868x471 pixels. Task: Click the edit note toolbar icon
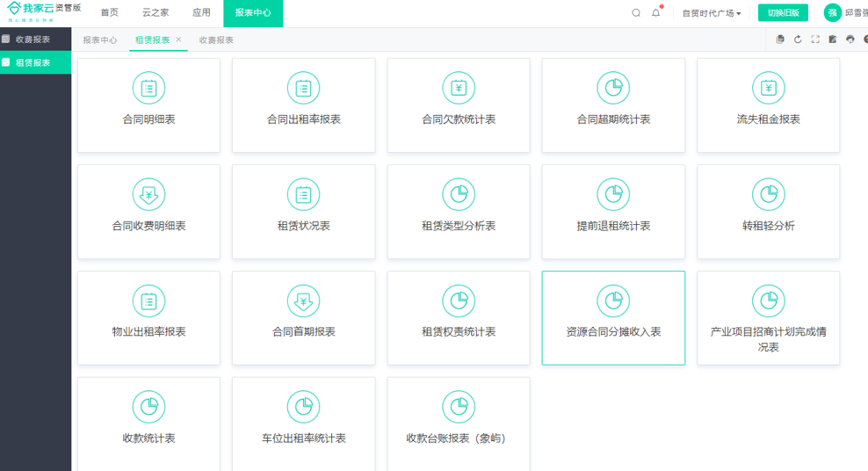(833, 40)
